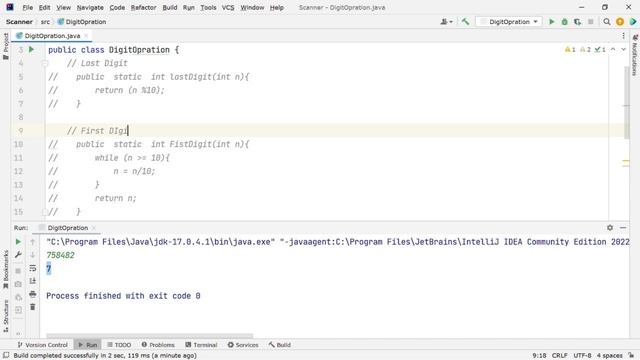Screen dimensions: 640x360
Task: Click DigitOpration in the breadcrumb bar
Action: click(x=82, y=22)
